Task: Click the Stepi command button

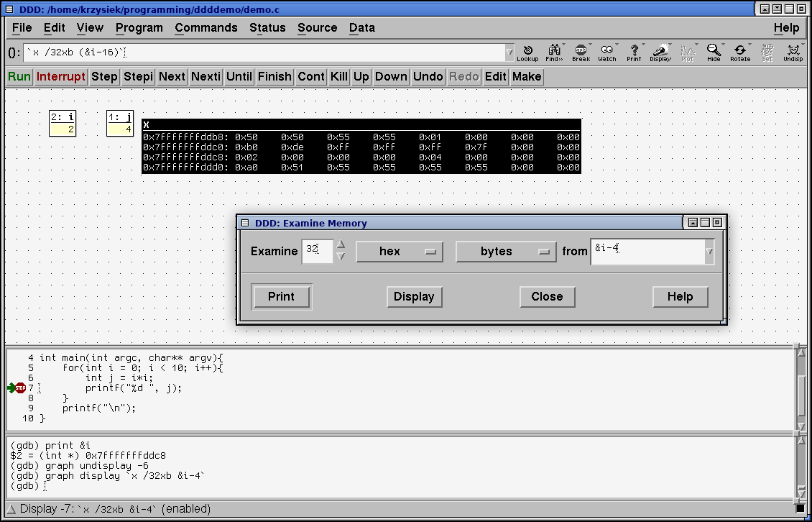Action: (x=138, y=77)
